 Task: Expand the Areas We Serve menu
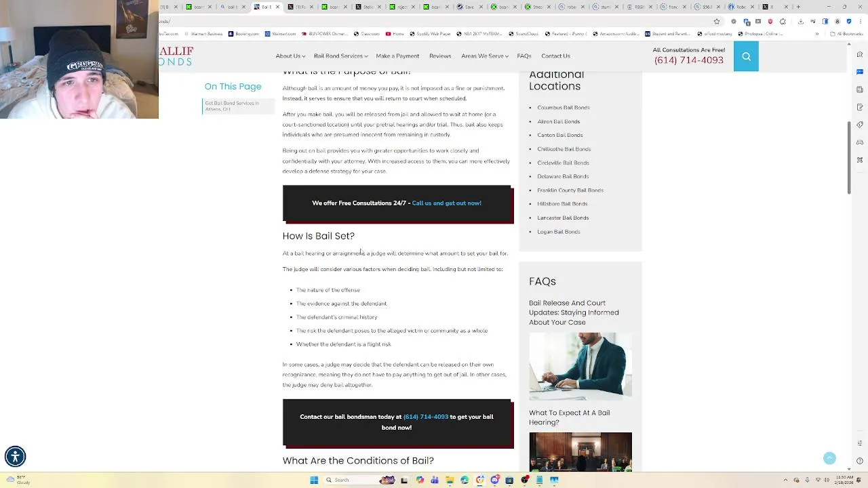[x=485, y=56]
